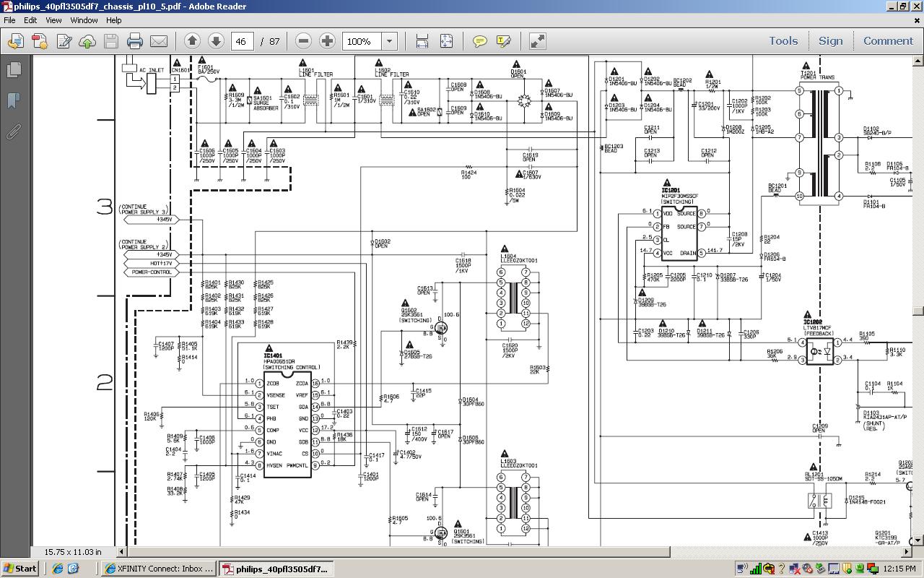Expand the Comment pane
924x578 pixels.
888,41
